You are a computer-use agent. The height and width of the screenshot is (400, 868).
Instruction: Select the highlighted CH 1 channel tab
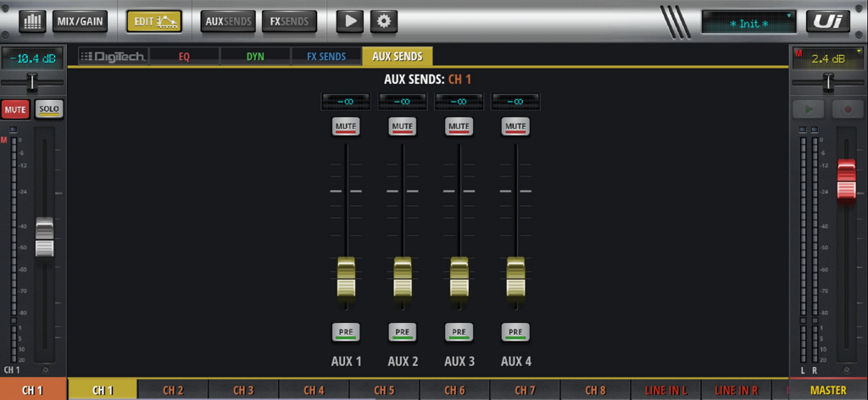[103, 390]
